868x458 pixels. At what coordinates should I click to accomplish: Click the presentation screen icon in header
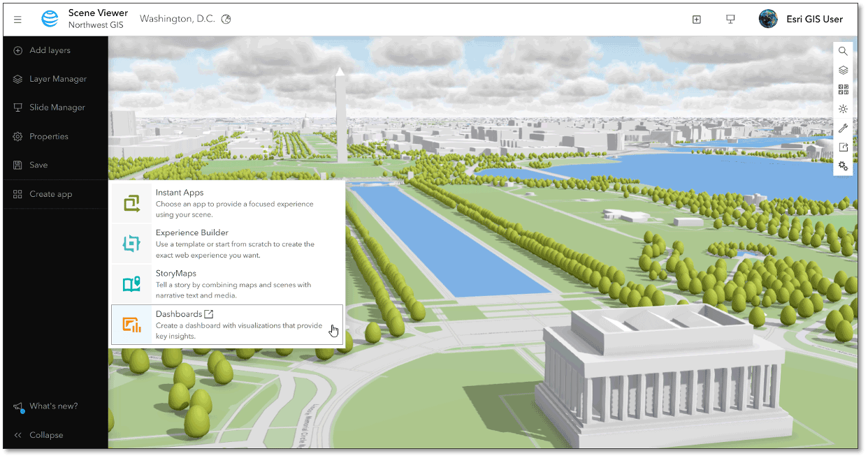click(x=730, y=20)
